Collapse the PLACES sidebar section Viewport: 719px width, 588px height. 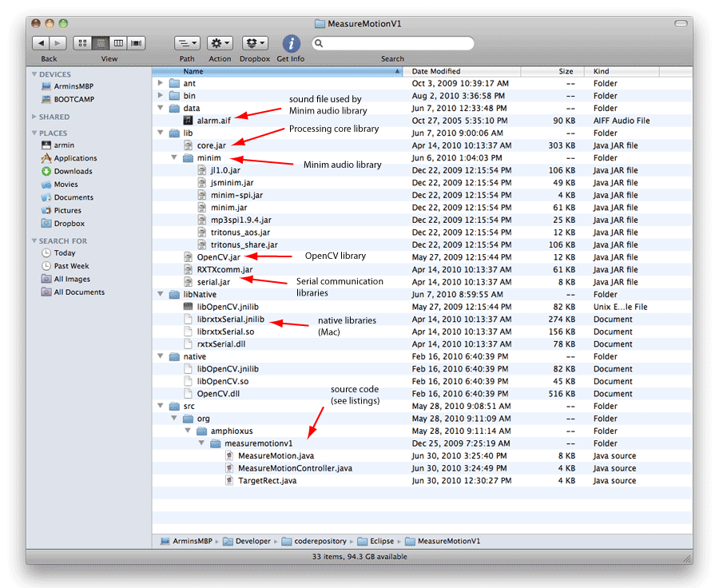(34, 133)
